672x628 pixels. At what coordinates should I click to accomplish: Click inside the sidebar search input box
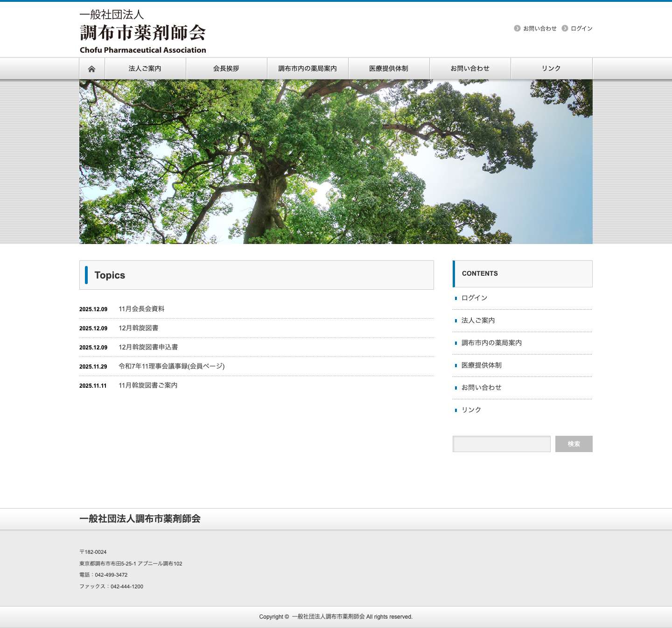click(x=501, y=444)
